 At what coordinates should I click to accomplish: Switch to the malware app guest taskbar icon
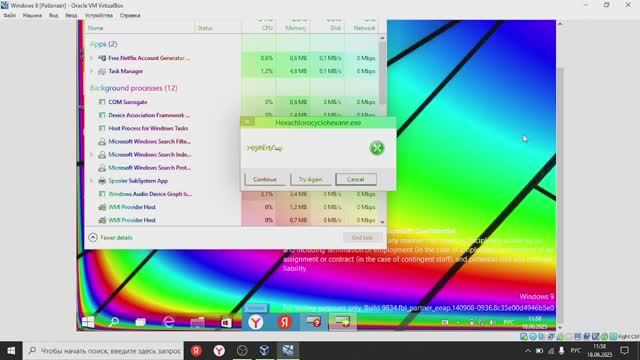(x=313, y=322)
